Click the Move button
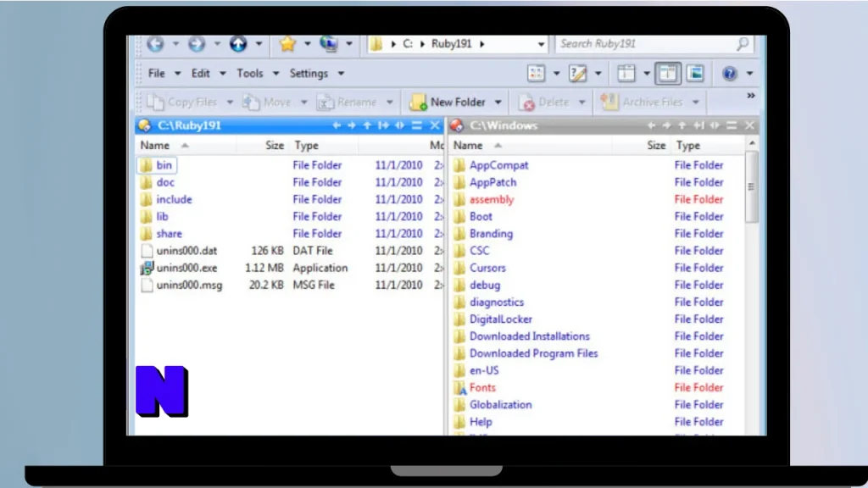The image size is (868, 488). click(x=267, y=102)
